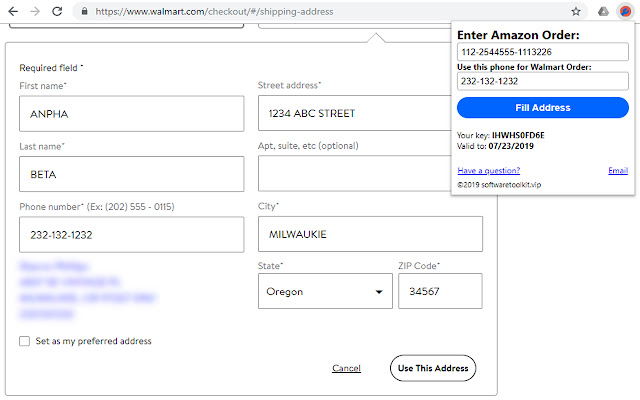This screenshot has height=400, width=640.
Task: Select the Walmart phone field in popup
Action: click(x=542, y=81)
